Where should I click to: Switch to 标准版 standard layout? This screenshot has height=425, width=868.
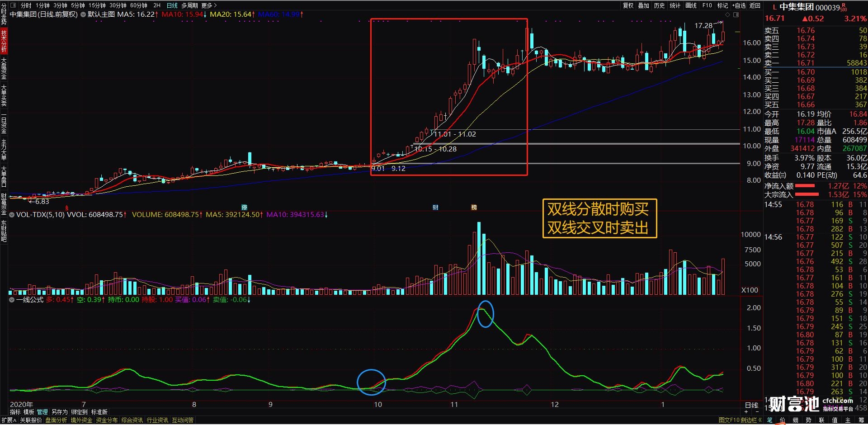(x=99, y=412)
